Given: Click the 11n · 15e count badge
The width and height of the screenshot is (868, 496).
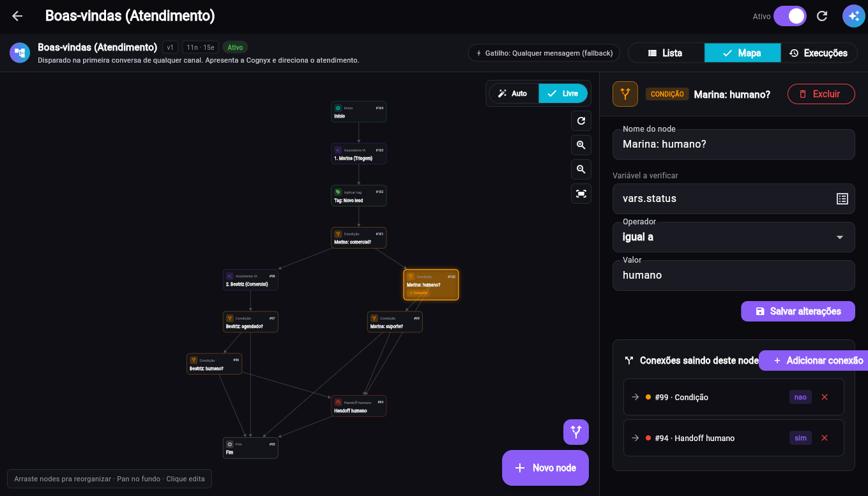Looking at the screenshot, I should [x=201, y=47].
